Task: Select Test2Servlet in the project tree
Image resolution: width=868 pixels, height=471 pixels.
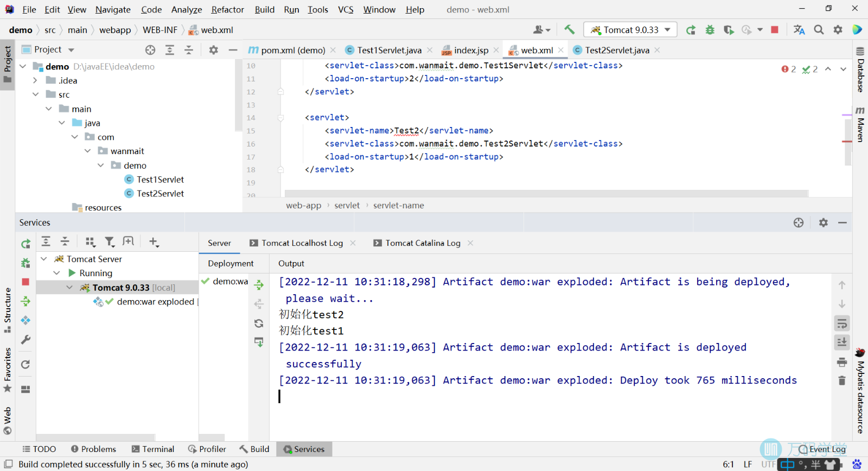Action: [x=160, y=193]
